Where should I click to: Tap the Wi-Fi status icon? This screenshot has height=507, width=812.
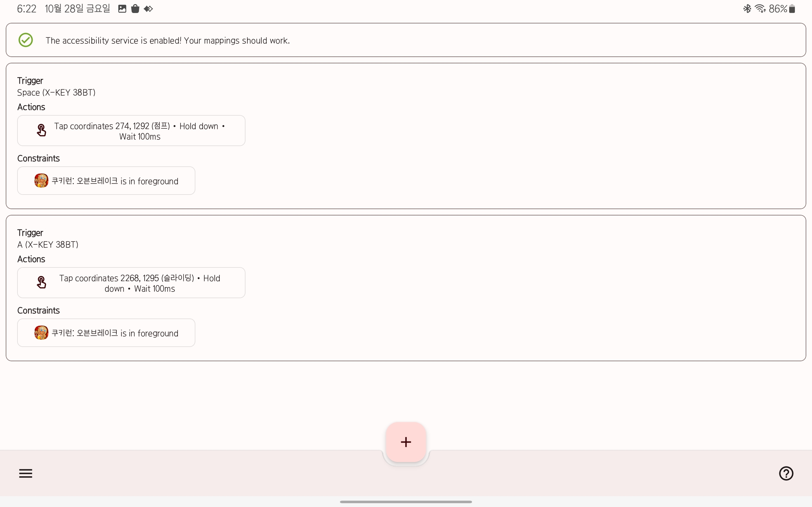point(760,9)
